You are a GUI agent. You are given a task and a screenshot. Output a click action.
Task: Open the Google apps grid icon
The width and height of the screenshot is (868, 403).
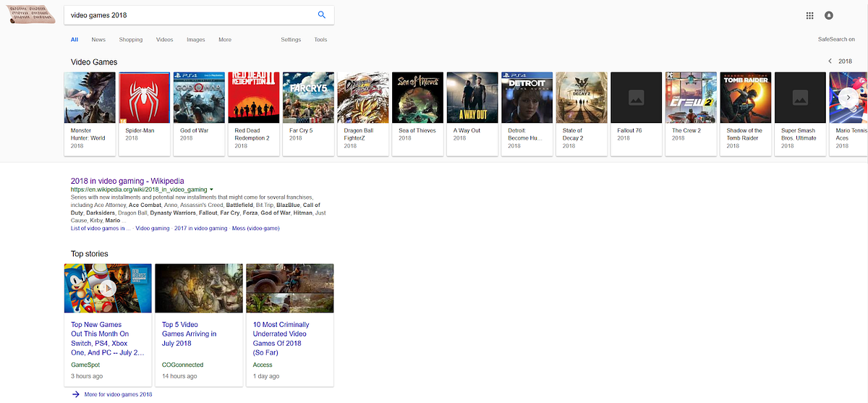coord(809,15)
